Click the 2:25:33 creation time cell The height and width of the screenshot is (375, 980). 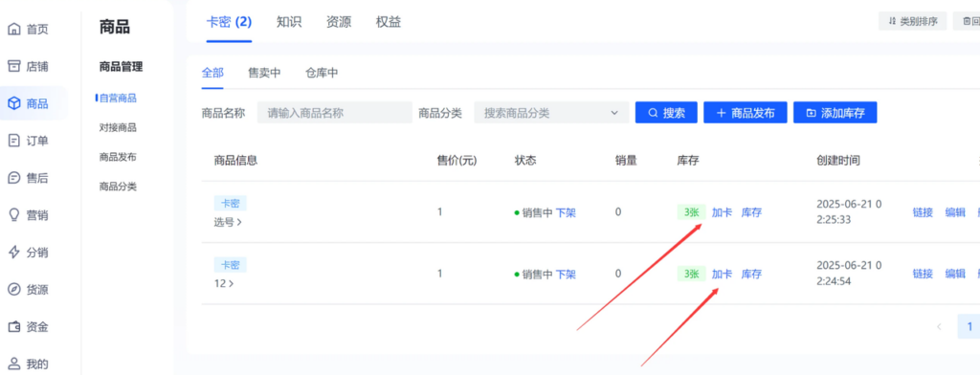point(849,211)
